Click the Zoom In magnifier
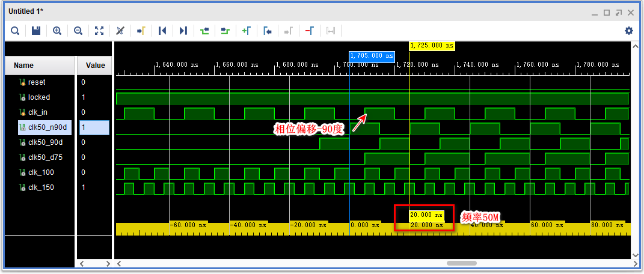 click(57, 31)
